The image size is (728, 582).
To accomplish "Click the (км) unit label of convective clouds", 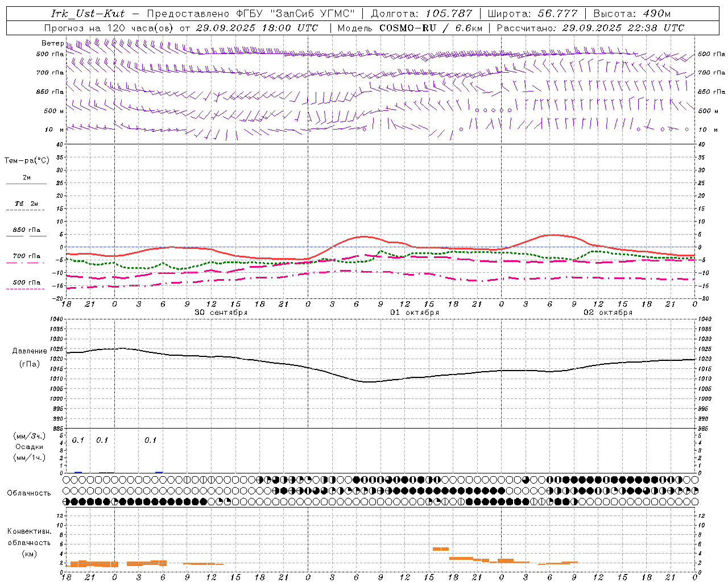I will (x=29, y=554).
